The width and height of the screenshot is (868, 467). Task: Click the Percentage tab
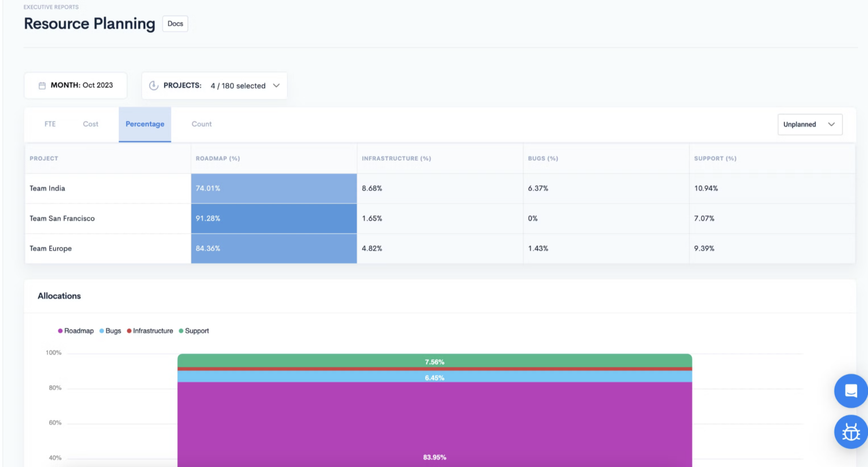pyautogui.click(x=145, y=124)
